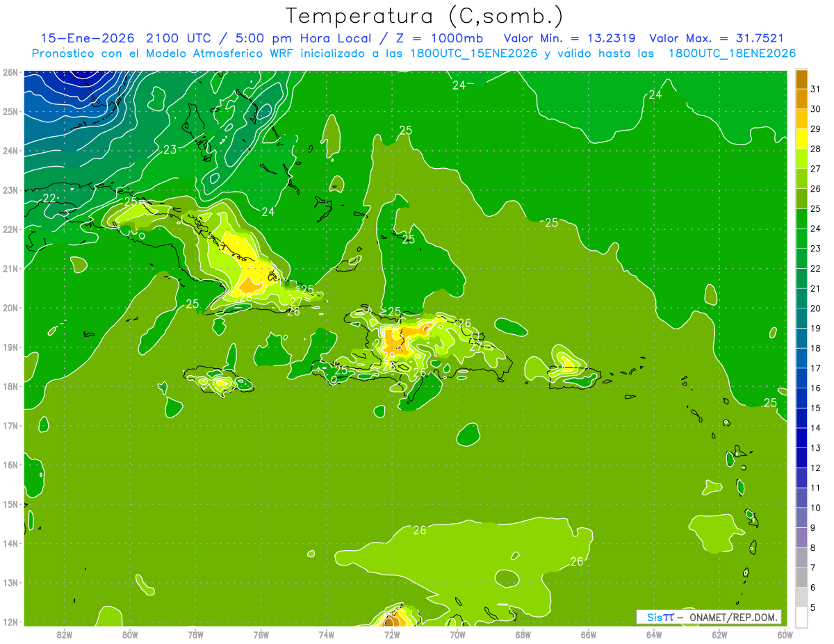This screenshot has height=644, width=834.
Task: Click the '70W' longitude label
Action: point(457,634)
